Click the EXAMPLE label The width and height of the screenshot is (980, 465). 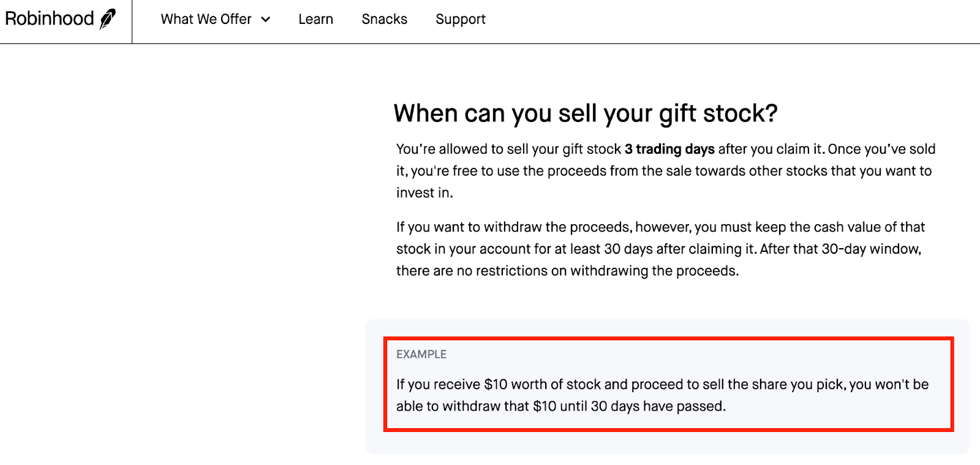pyautogui.click(x=421, y=354)
